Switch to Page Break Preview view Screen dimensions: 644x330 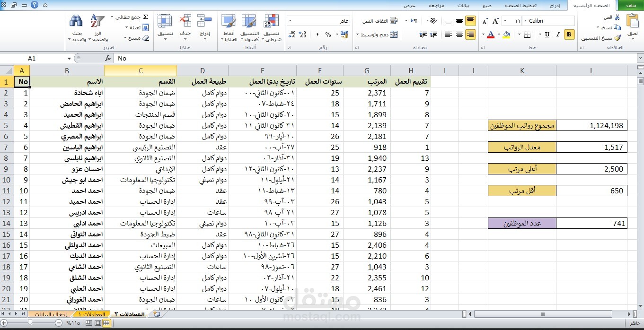click(89, 322)
